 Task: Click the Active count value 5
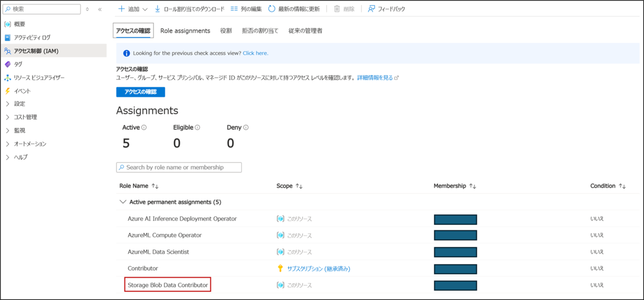(126, 143)
